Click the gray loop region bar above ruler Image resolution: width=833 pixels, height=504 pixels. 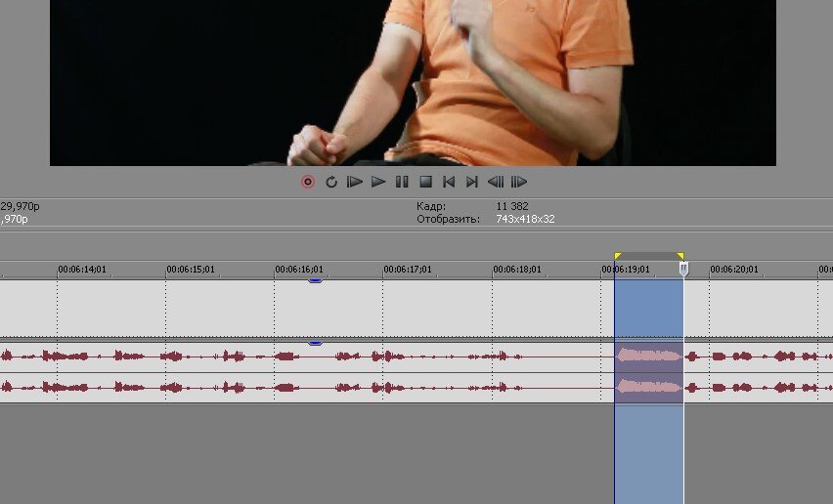click(648, 256)
